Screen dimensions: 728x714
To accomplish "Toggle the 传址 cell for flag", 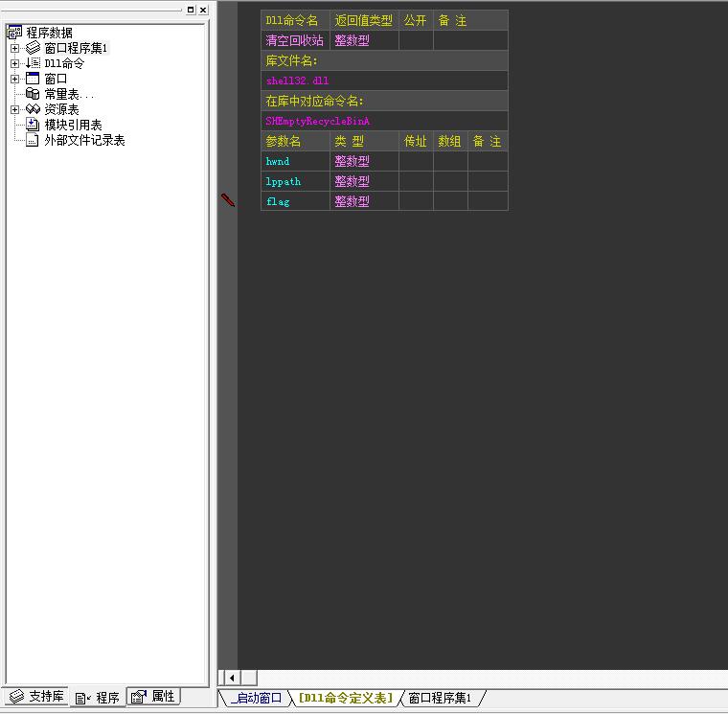I will [x=416, y=201].
